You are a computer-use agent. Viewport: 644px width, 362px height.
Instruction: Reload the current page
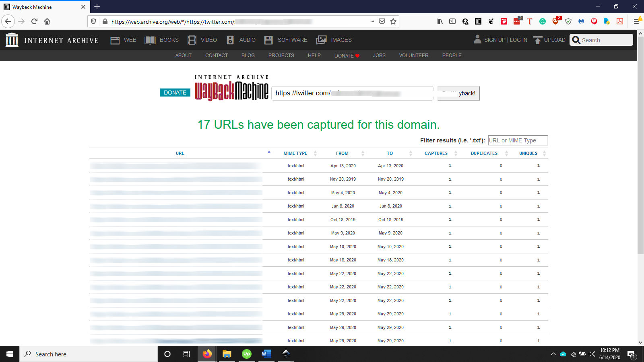[34, 21]
